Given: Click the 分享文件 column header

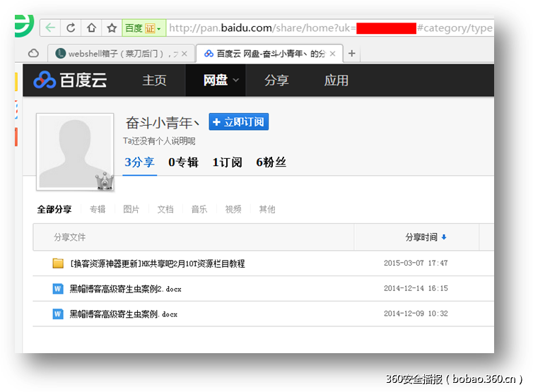Looking at the screenshot, I should pyautogui.click(x=70, y=237).
